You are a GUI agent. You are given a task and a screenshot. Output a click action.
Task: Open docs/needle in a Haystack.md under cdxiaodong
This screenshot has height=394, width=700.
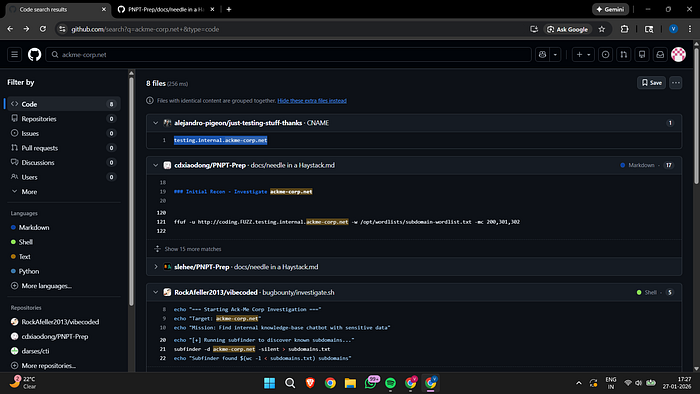(x=293, y=165)
